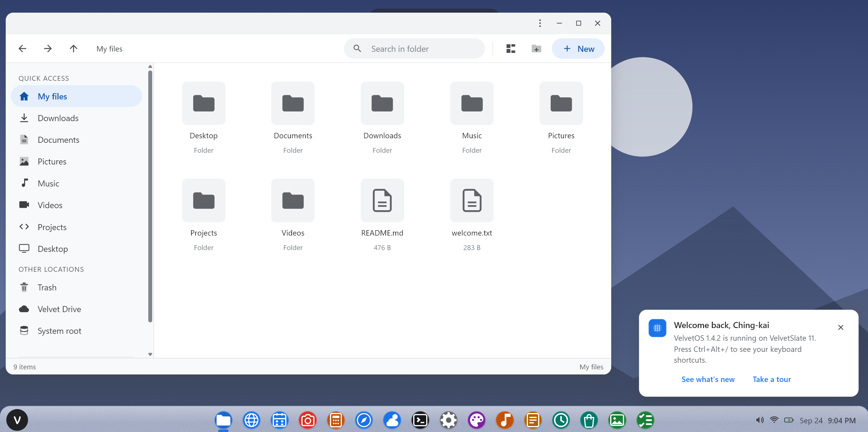Focus the Search in folder field

click(414, 49)
